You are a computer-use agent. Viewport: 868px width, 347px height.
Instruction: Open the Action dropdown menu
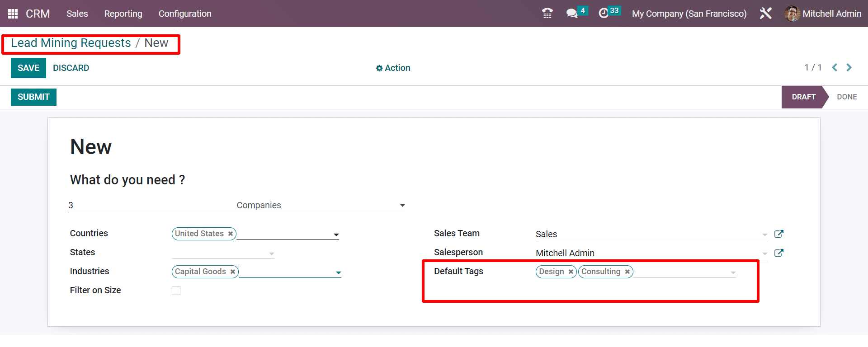[393, 68]
